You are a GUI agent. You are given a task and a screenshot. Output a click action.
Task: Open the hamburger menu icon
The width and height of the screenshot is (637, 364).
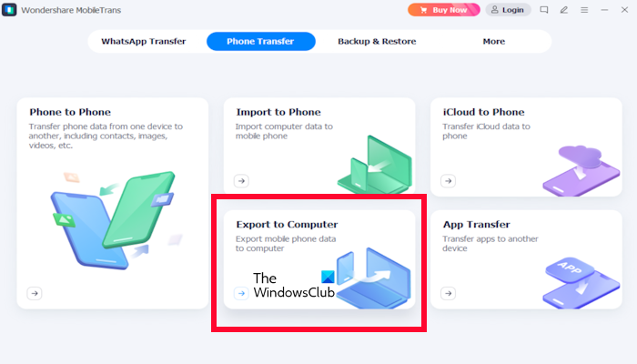pos(584,10)
